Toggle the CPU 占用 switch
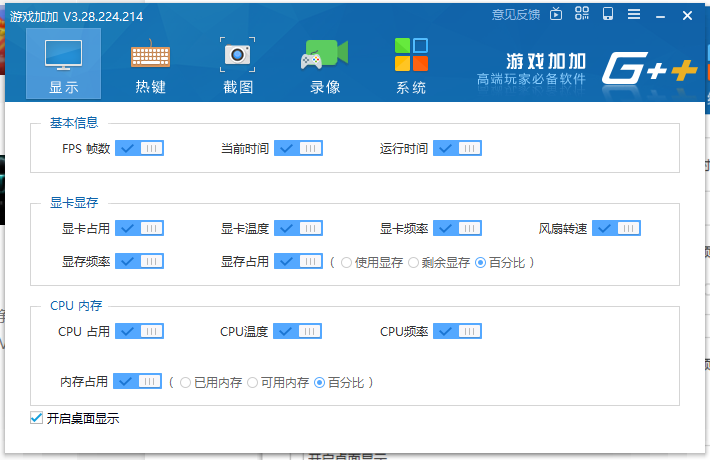The image size is (710, 460). pos(139,331)
